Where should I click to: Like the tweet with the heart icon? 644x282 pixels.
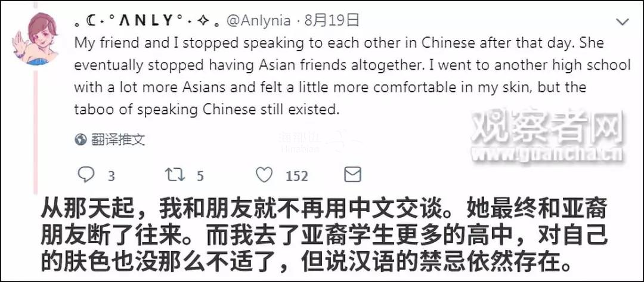264,175
